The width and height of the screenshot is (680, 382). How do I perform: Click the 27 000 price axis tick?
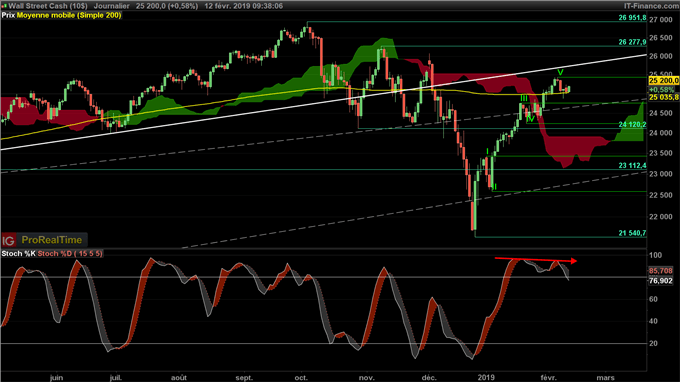coord(660,20)
